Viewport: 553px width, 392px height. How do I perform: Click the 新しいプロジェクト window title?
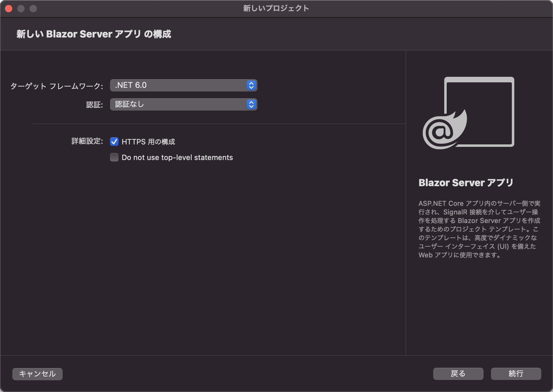[276, 8]
